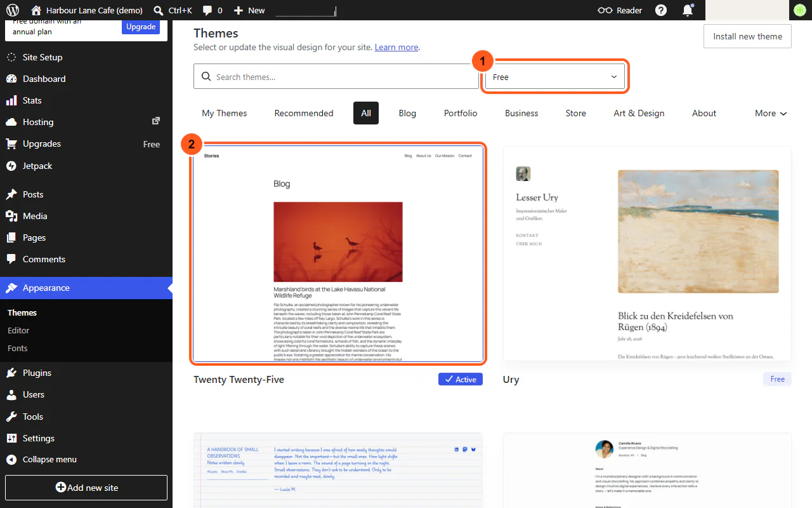
Task: Click the Search themes input field
Action: coord(336,77)
